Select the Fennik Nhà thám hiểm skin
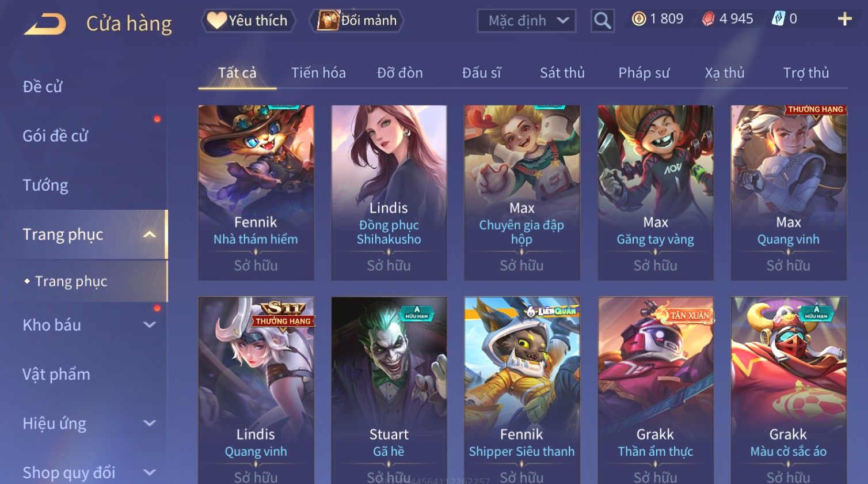868x484 pixels. pyautogui.click(x=256, y=192)
